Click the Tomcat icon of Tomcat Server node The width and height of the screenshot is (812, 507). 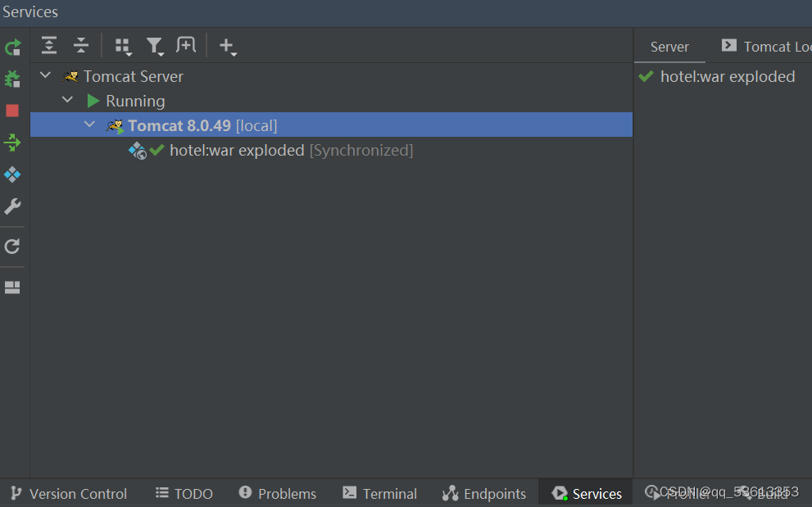click(x=70, y=77)
